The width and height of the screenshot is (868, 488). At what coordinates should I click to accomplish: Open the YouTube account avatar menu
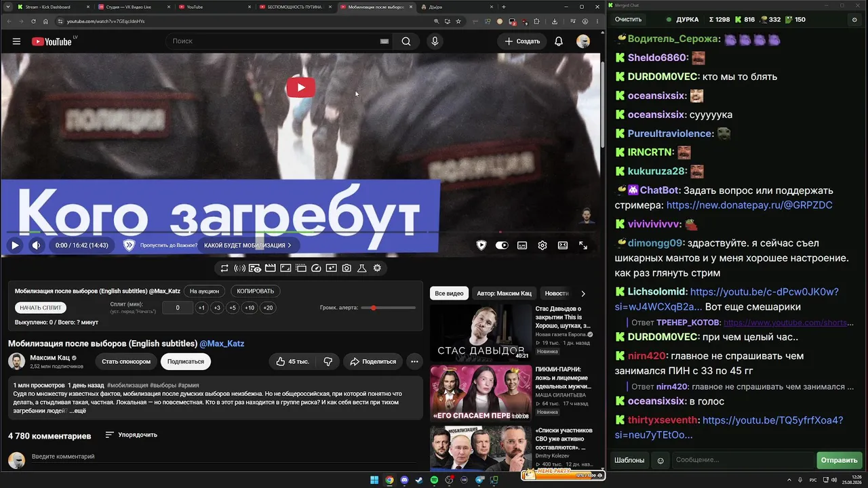click(583, 41)
